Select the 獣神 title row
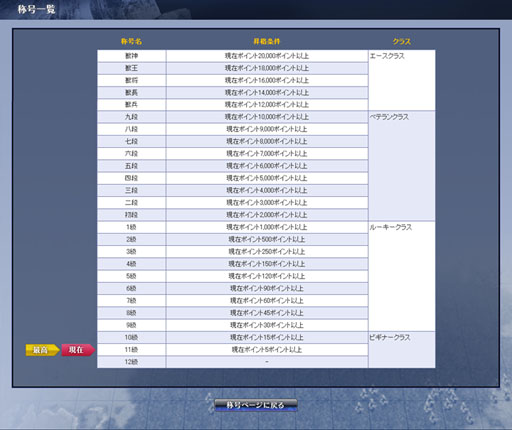This screenshot has height=430, width=512. click(x=233, y=56)
